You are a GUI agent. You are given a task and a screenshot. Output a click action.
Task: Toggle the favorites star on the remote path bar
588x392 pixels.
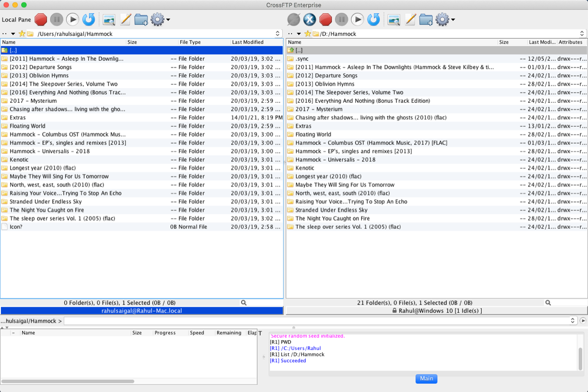point(307,33)
